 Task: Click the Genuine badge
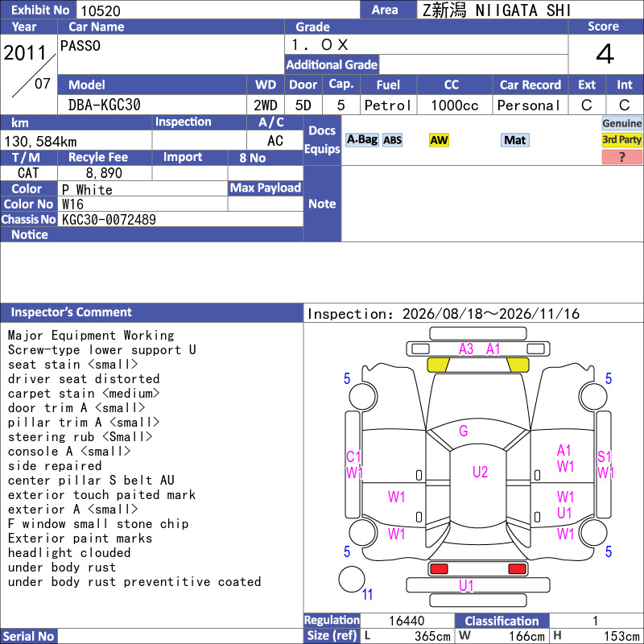coord(621,123)
